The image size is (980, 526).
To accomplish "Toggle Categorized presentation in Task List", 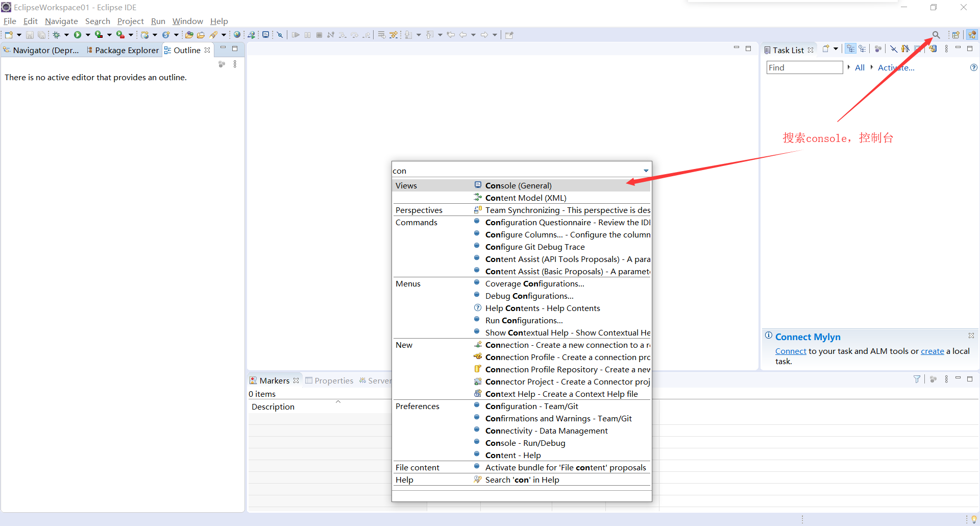I will click(850, 49).
